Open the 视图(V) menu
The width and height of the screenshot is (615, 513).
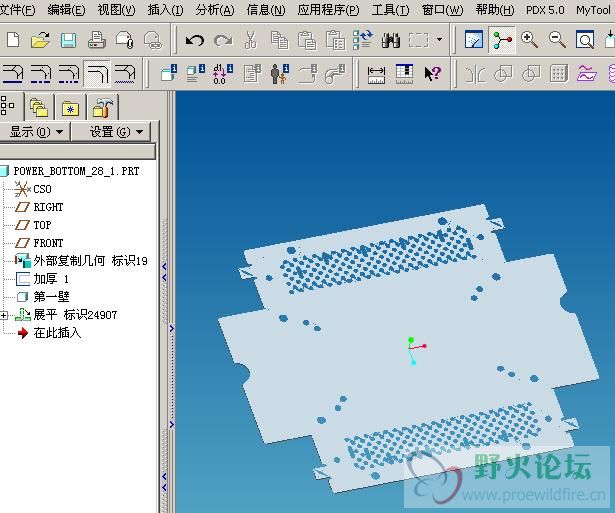pyautogui.click(x=116, y=9)
